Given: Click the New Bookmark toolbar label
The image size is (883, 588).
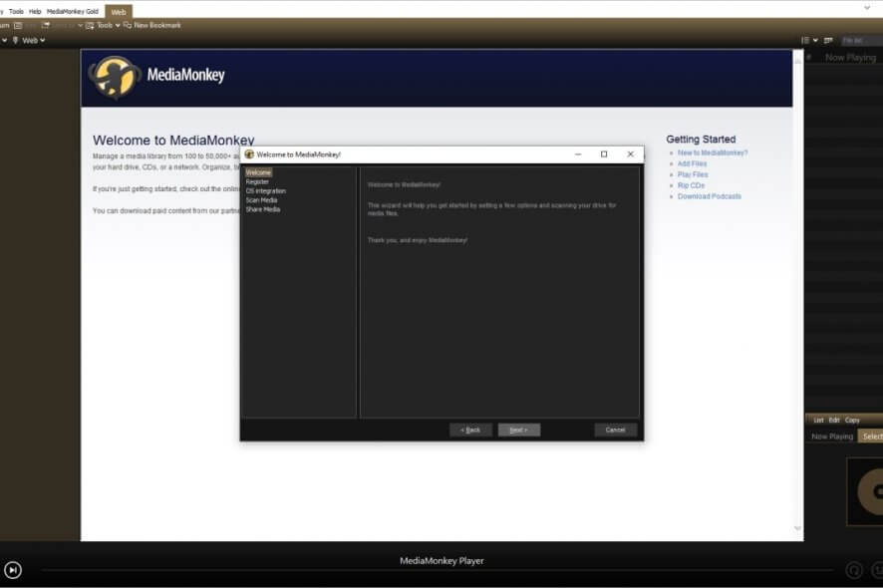Looking at the screenshot, I should tap(157, 25).
